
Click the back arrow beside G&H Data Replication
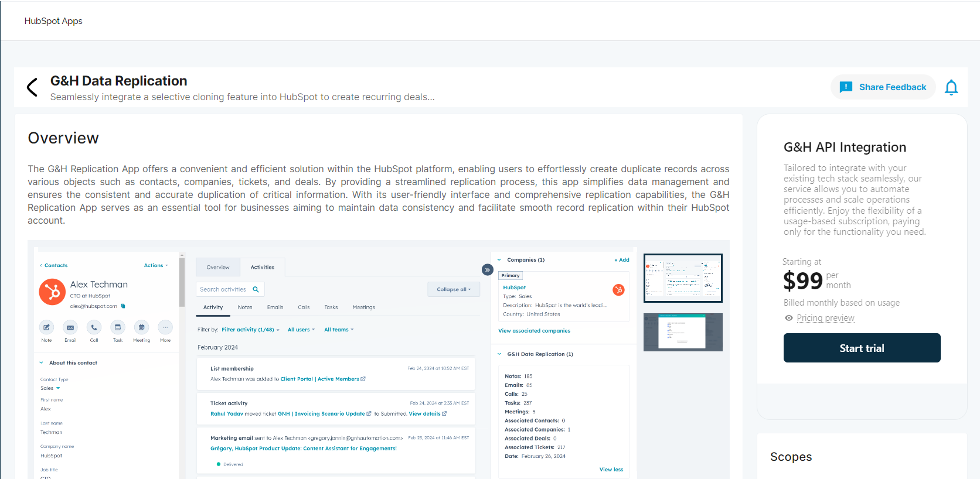[x=32, y=87]
